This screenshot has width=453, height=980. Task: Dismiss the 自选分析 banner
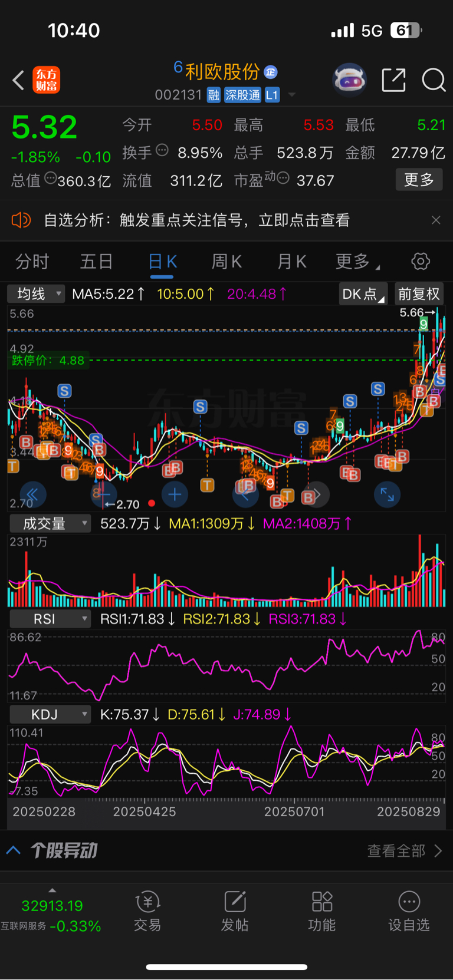point(436,220)
